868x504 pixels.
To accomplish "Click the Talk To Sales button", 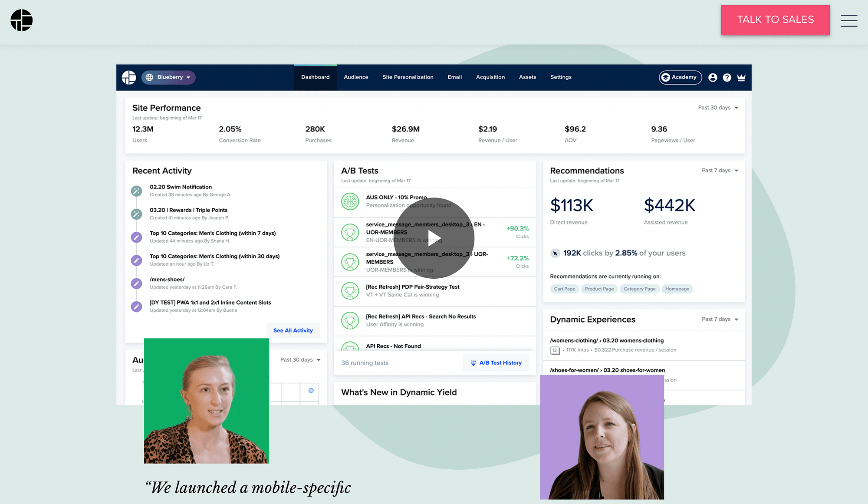I will [x=776, y=19].
